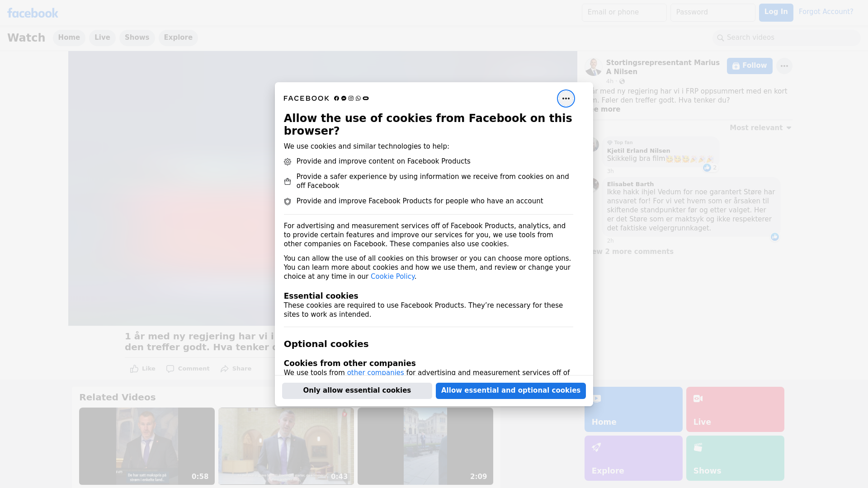Click the rocket icon on the Explore tile
Screen dimensions: 868x488
pyautogui.click(x=596, y=447)
